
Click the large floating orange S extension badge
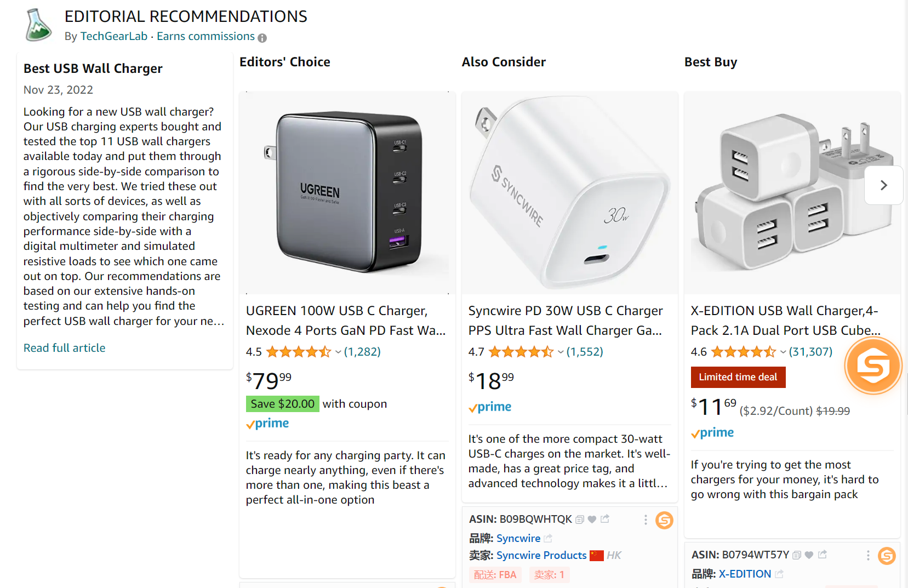(873, 366)
